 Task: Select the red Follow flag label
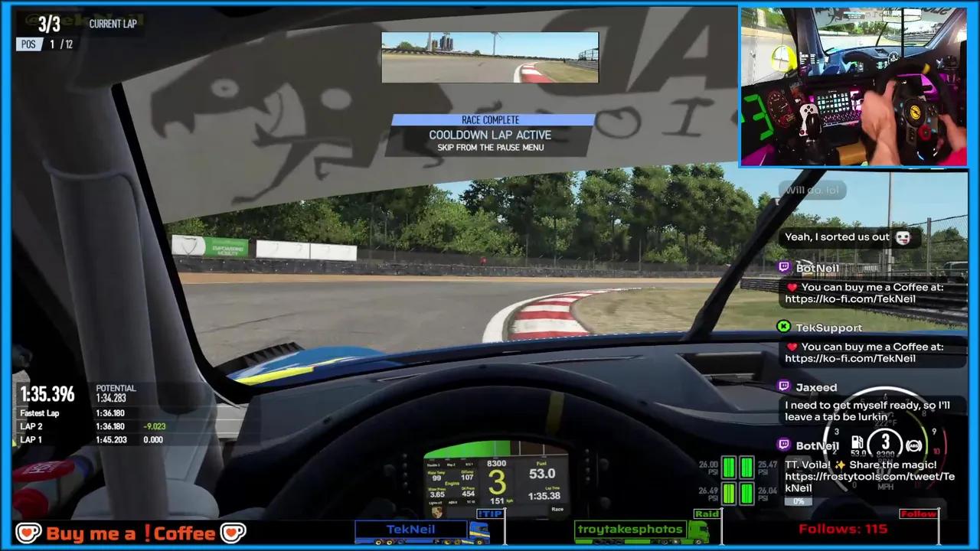coord(918,514)
